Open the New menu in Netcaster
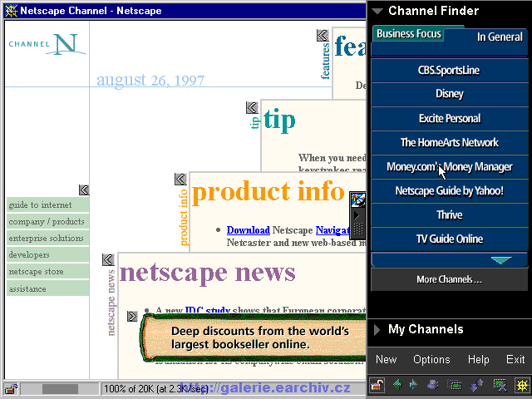Screen dimensions: 532x399 click(386, 359)
